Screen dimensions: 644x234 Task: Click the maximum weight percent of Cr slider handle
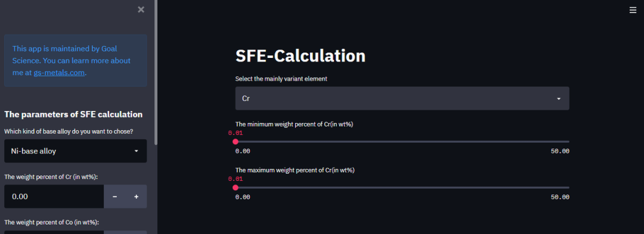tap(236, 187)
